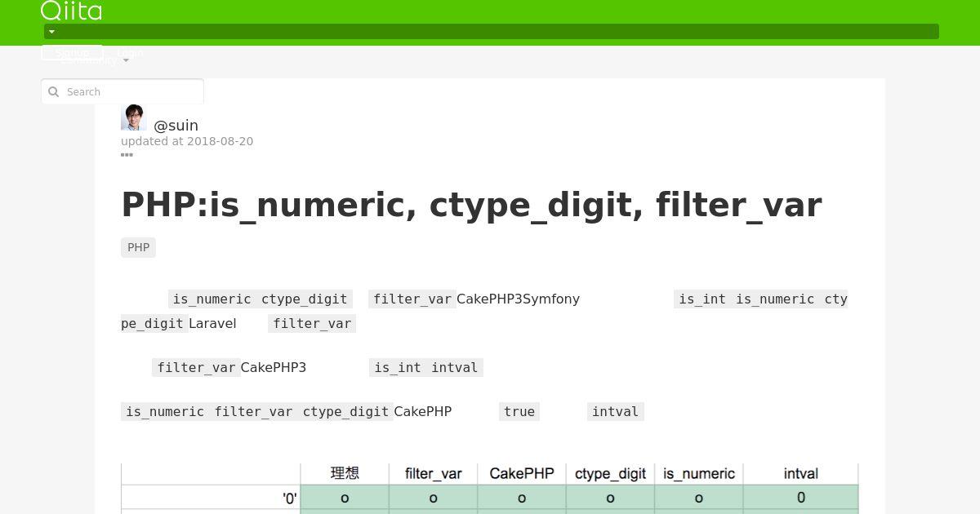The image size is (980, 514).
Task: Focus the Search input field
Action: [x=122, y=91]
